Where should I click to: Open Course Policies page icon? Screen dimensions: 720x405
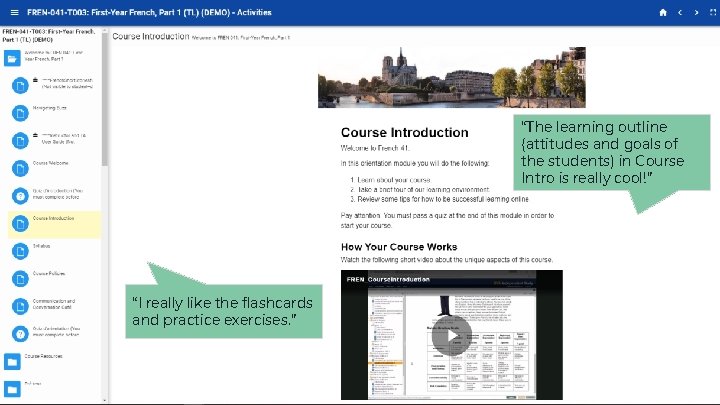tap(20, 279)
